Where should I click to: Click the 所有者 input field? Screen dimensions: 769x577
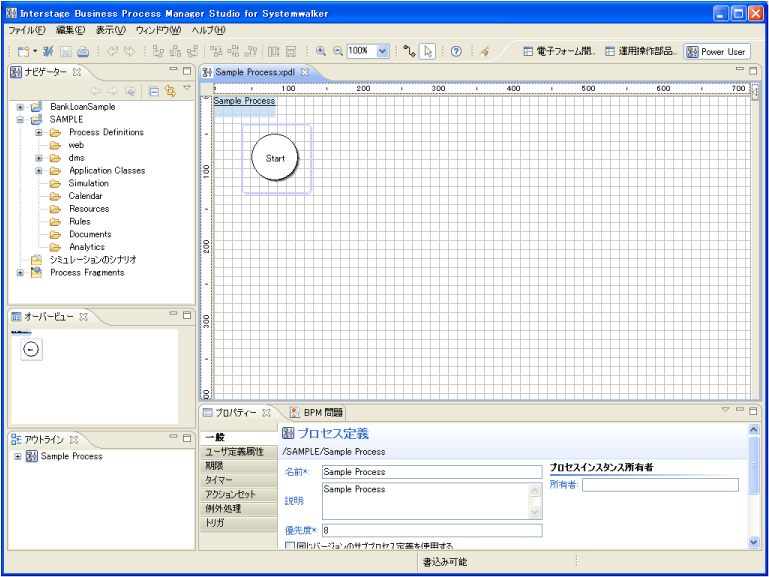(660, 485)
